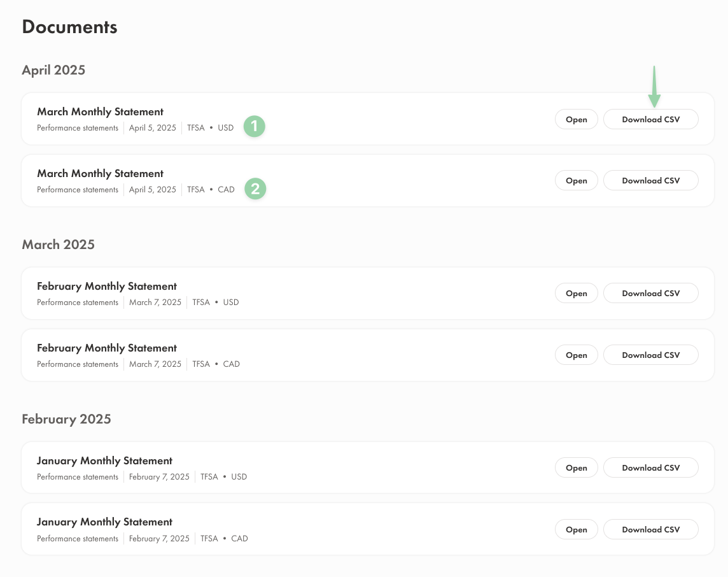This screenshot has width=728, height=577.
Task: Download CSV for February TFSA USD statement
Action: 650,294
